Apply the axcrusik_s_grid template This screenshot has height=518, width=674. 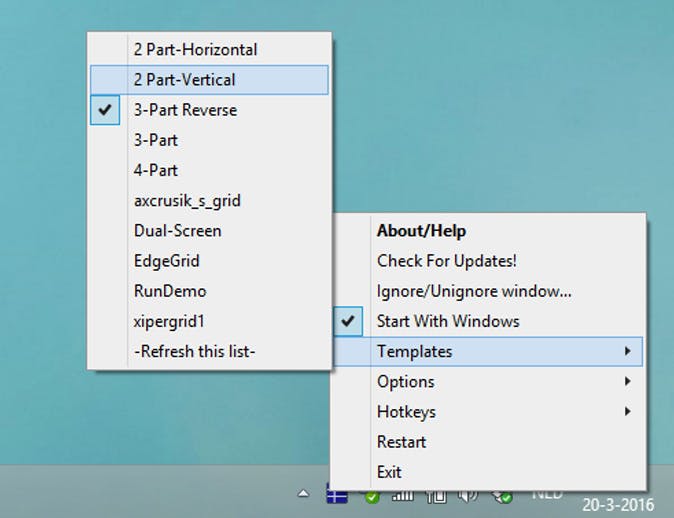pyautogui.click(x=209, y=201)
